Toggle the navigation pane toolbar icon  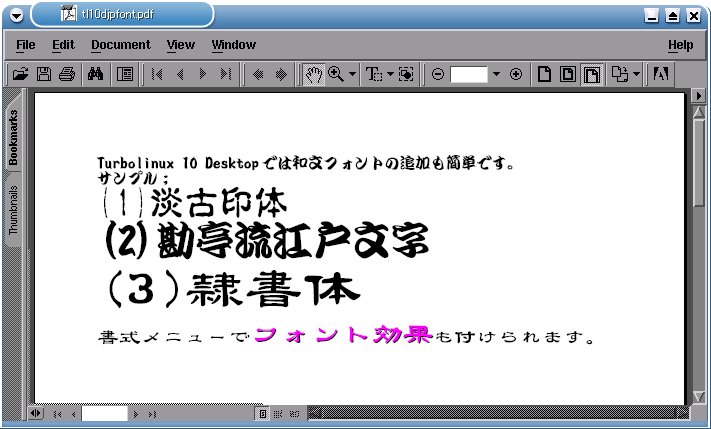(125, 74)
